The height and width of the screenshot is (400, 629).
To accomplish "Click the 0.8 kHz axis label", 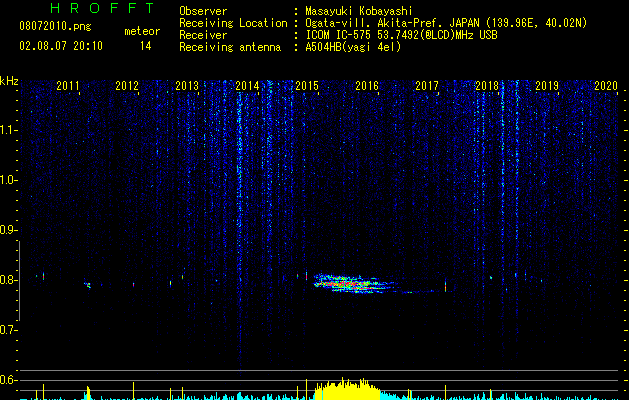I will coord(8,280).
